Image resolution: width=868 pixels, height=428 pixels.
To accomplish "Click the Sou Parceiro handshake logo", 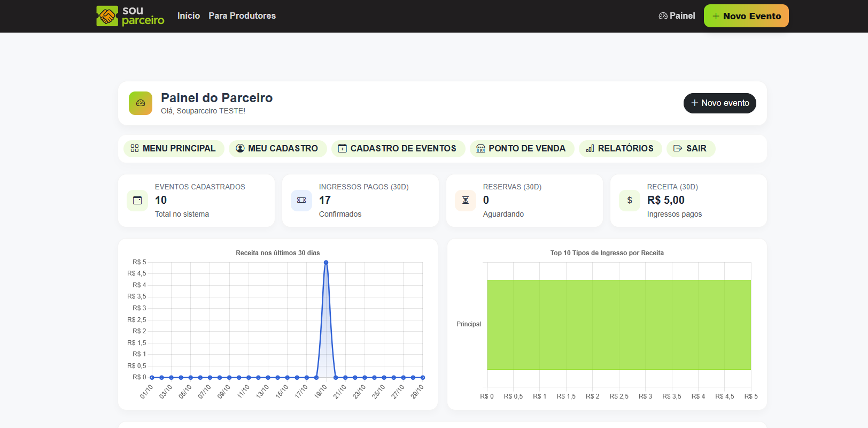I will tap(107, 16).
